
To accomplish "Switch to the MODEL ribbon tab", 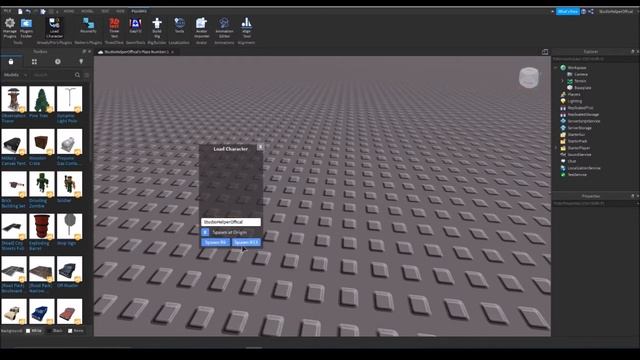I will [87, 11].
